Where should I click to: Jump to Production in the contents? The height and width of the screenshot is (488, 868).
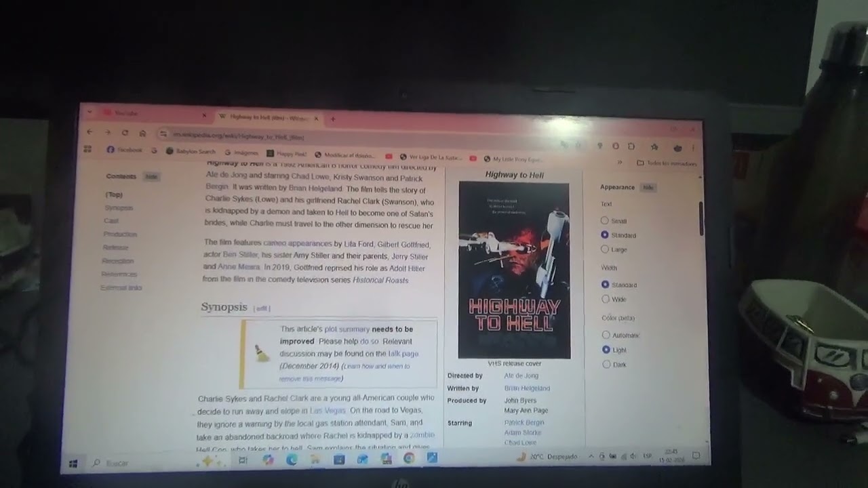120,234
